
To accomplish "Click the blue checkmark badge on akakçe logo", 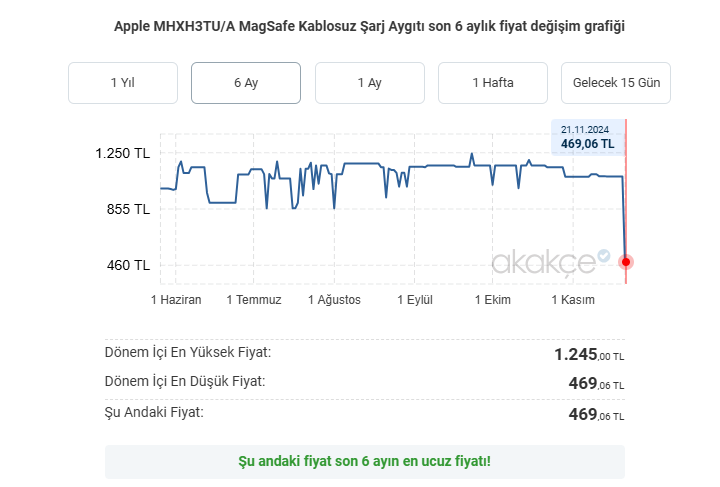I will pos(604,256).
